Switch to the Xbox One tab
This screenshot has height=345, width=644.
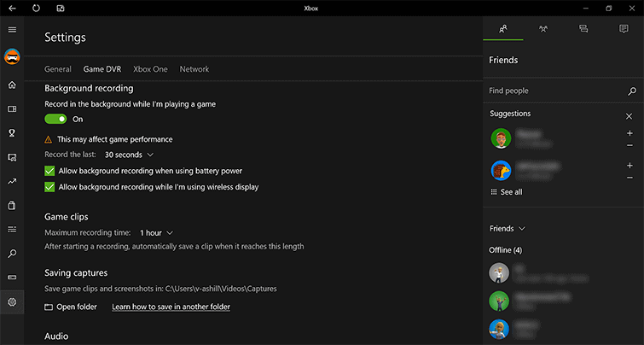150,69
